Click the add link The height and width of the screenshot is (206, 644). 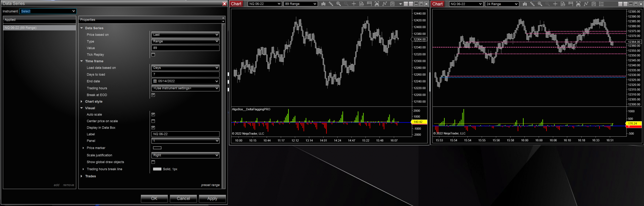56,185
